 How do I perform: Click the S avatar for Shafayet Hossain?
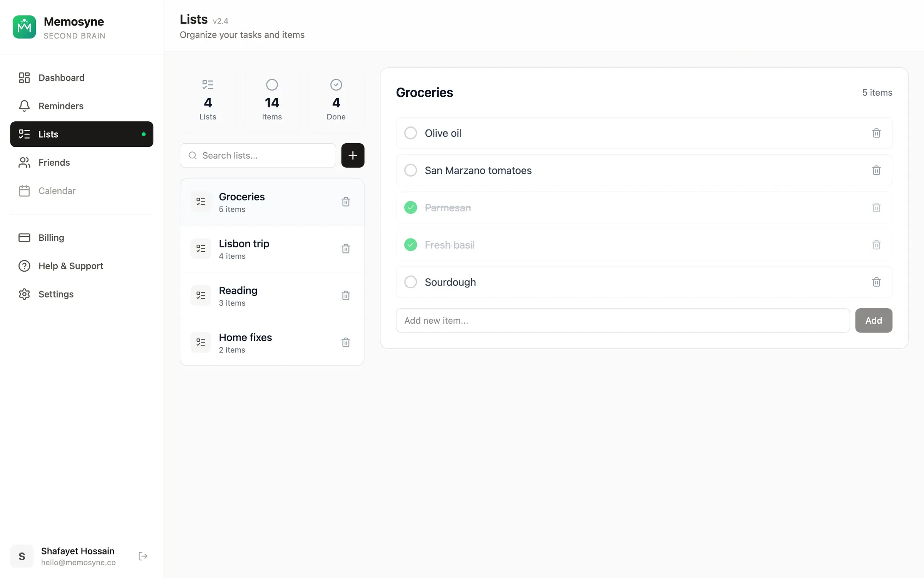click(x=22, y=556)
